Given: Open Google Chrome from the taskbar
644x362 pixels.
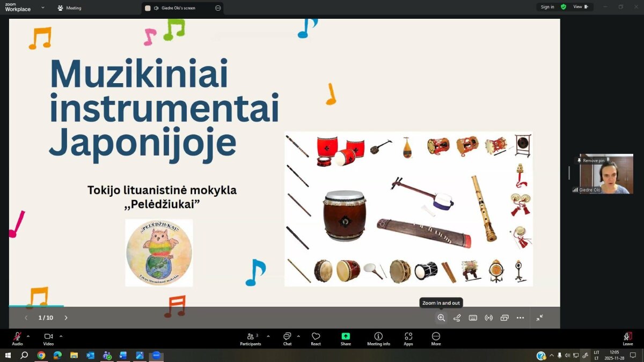Looking at the screenshot, I should 41,356.
